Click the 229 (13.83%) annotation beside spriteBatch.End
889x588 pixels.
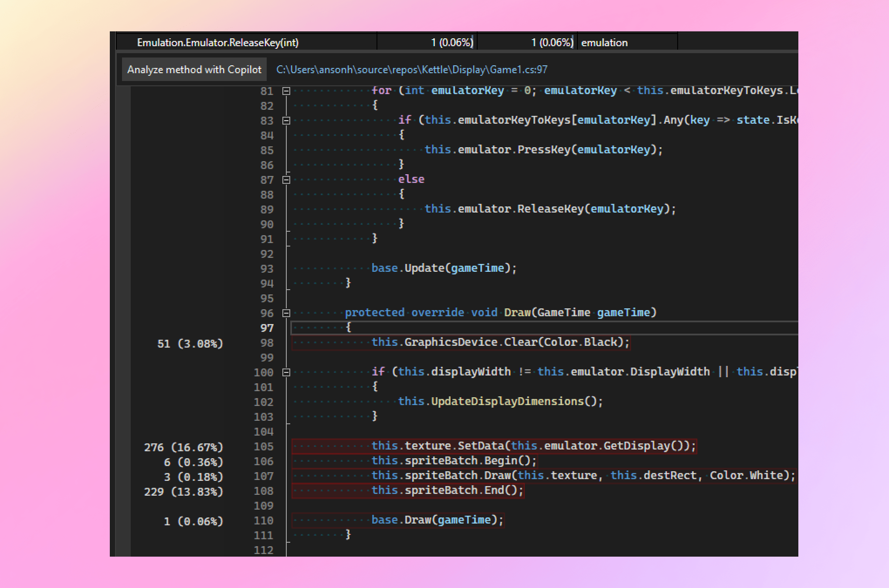click(183, 491)
